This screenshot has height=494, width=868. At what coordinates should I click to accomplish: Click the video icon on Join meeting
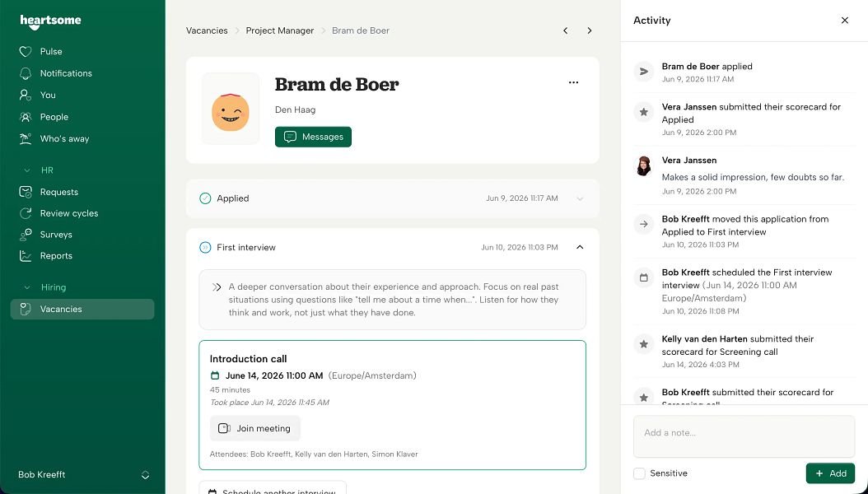(x=224, y=428)
